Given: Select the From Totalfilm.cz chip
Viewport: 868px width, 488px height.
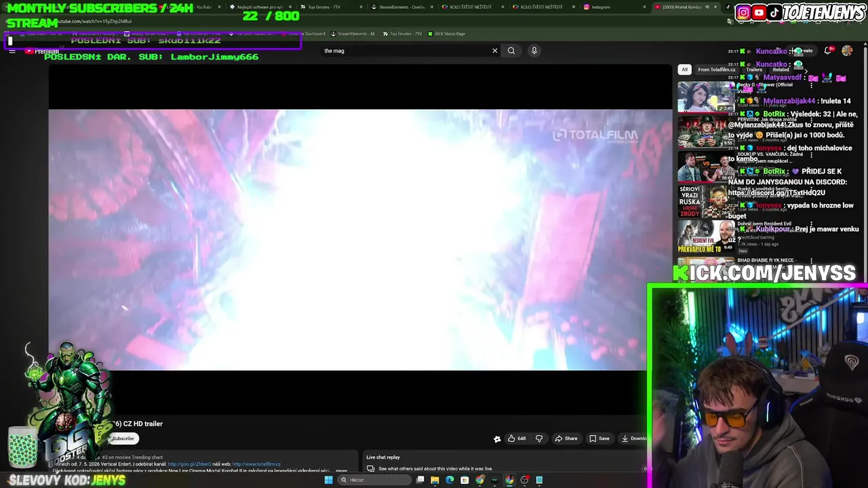Looking at the screenshot, I should pyautogui.click(x=717, y=69).
